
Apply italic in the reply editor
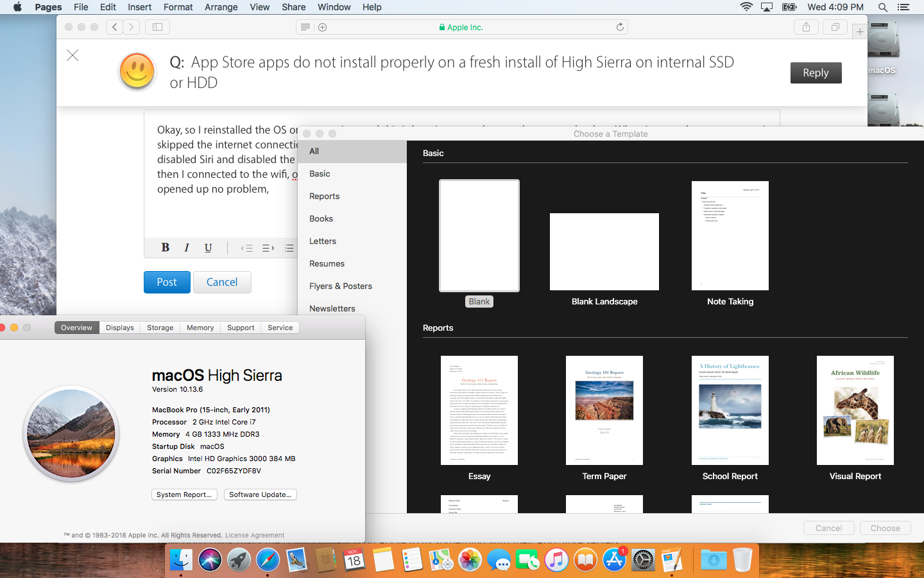click(x=187, y=247)
